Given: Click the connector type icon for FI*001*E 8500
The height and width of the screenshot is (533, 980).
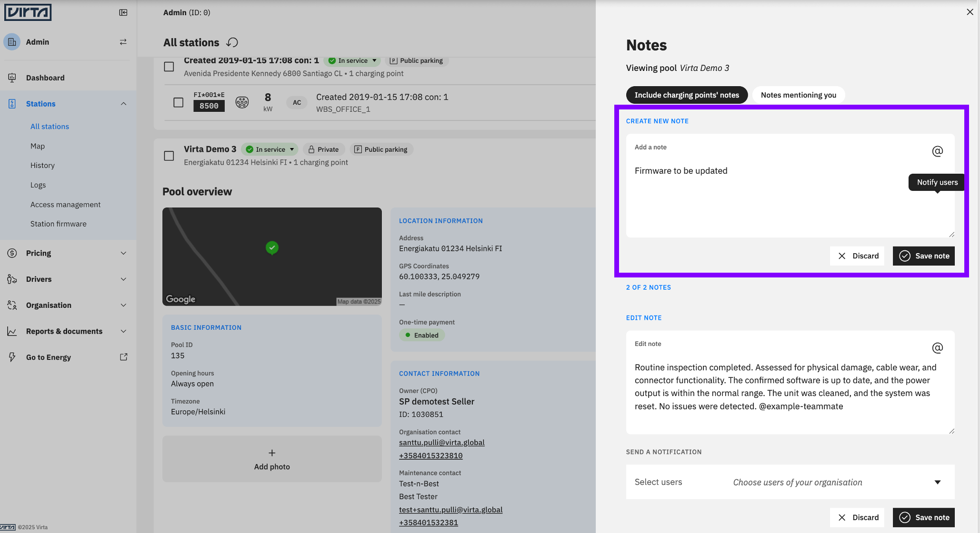Looking at the screenshot, I should (x=242, y=102).
